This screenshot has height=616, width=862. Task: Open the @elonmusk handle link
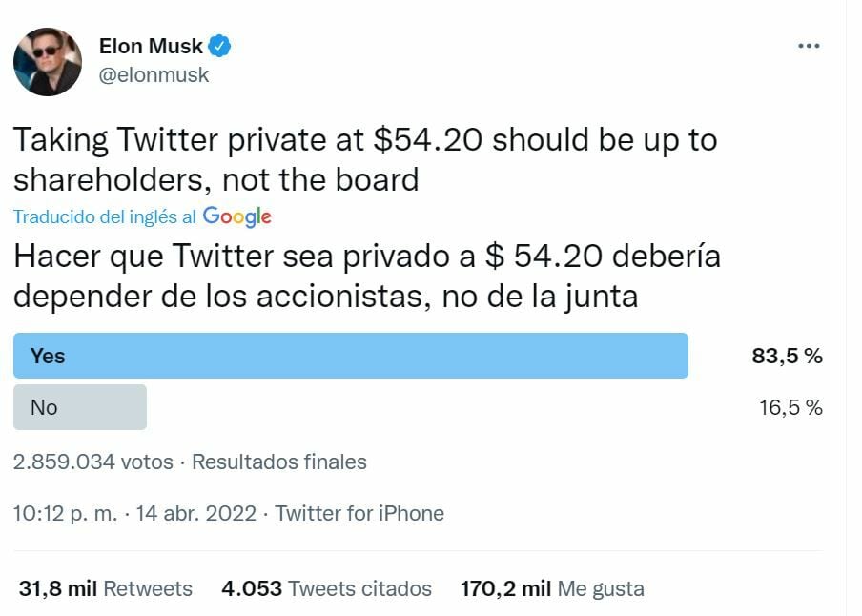pos(154,74)
